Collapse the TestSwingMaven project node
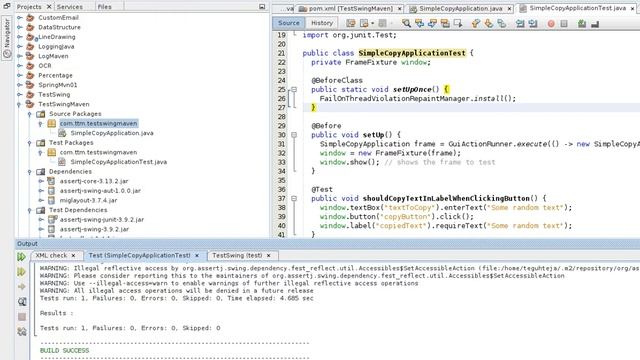 pos(19,104)
